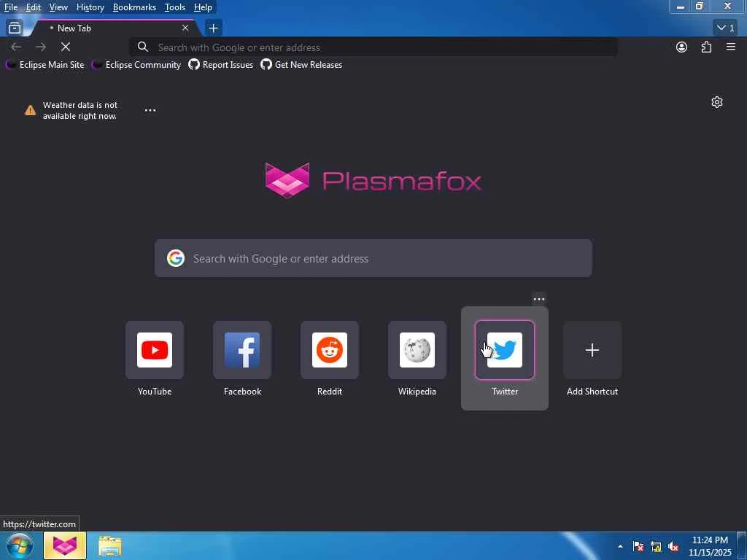Open the History menu
Screen dimensions: 747x560
[90, 7]
